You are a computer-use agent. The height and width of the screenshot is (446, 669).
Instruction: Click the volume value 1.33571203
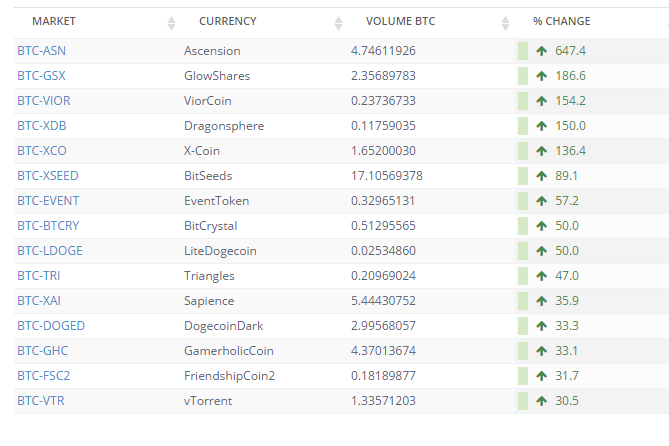point(383,401)
